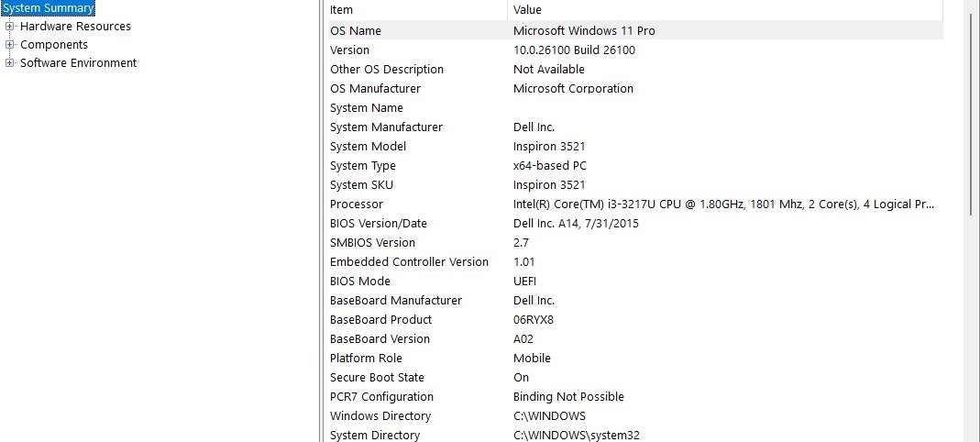
Task: Select the BIOS Mode row
Action: coord(635,282)
